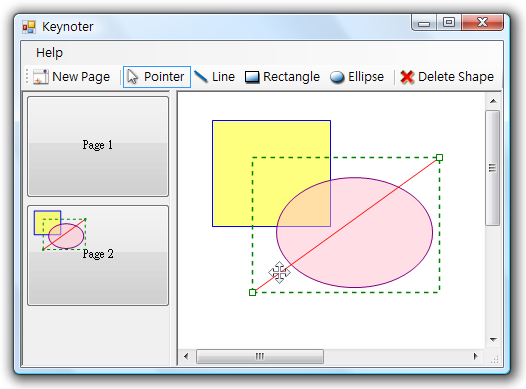This screenshot has width=526, height=389.
Task: Click the top-right green handle of the line
Action: tap(439, 157)
